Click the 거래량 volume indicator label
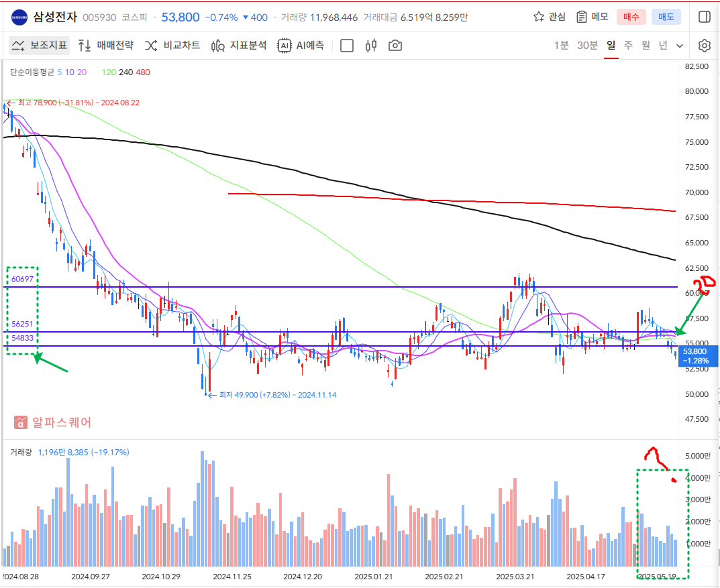Screen dimensions: 720x588 pyautogui.click(x=21, y=453)
